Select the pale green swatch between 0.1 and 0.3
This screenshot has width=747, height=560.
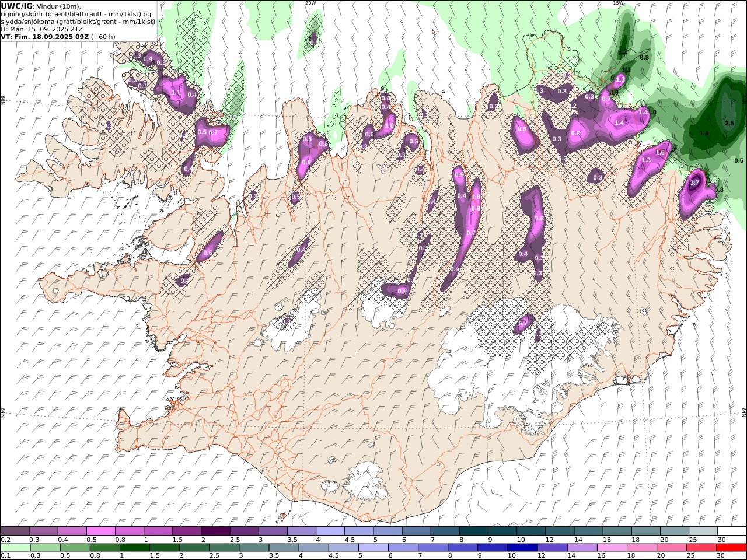(x=15, y=548)
